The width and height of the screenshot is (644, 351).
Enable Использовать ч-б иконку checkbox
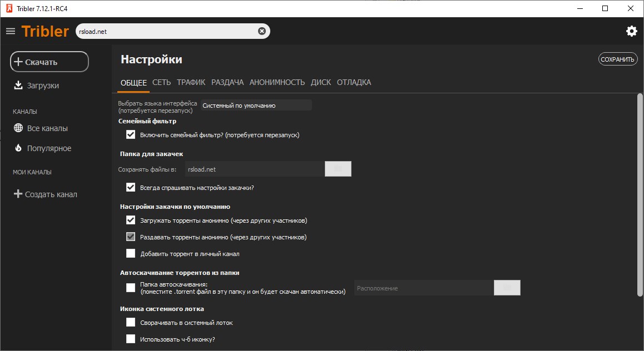[131, 339]
